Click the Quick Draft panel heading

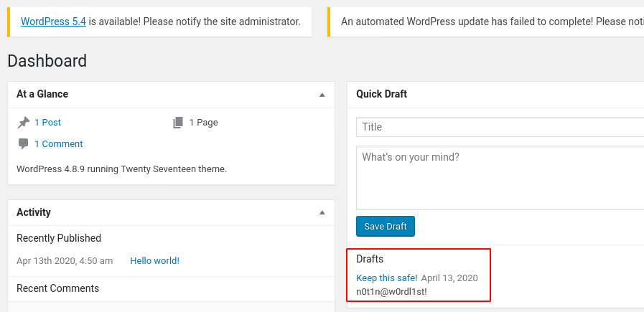pos(381,94)
